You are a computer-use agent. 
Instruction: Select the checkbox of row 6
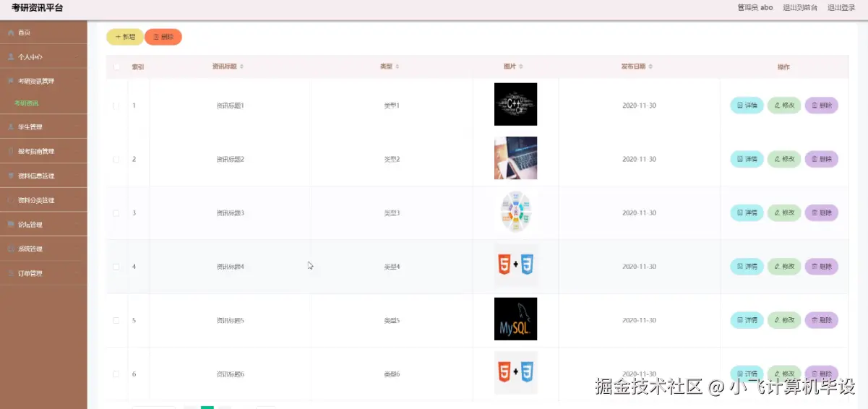pos(116,374)
